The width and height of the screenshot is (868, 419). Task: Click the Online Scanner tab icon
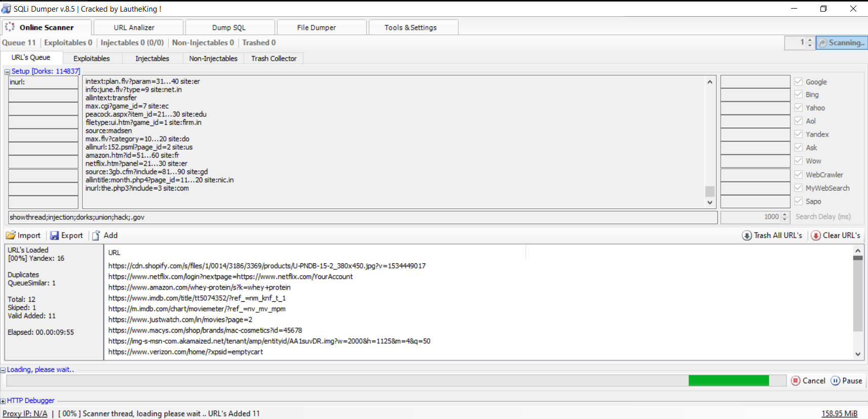[x=10, y=27]
